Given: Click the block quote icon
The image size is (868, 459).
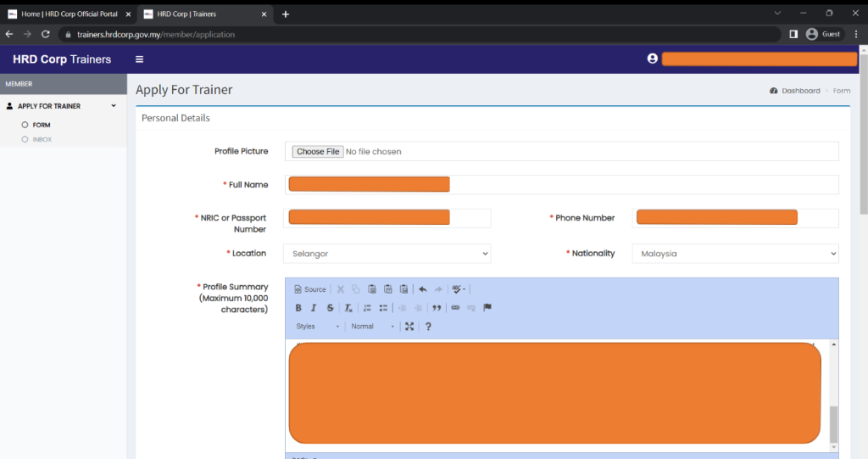Looking at the screenshot, I should [437, 308].
